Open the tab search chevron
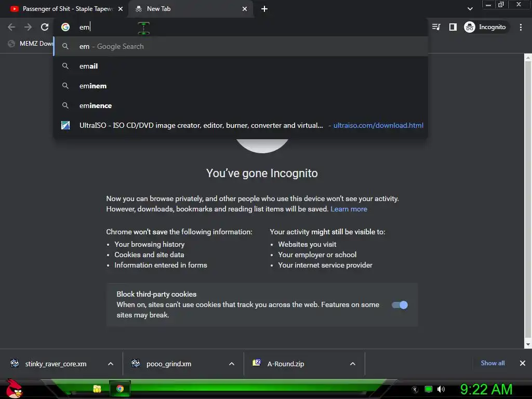The image size is (532, 399). point(470,8)
